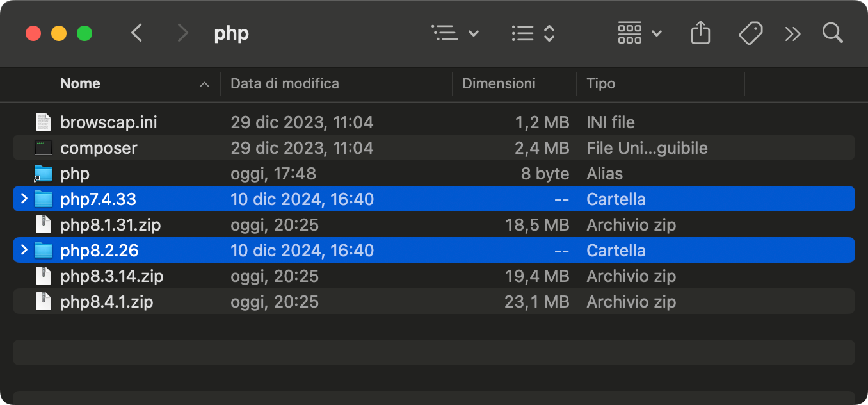
Task: Open the Search magnifier icon
Action: [832, 33]
